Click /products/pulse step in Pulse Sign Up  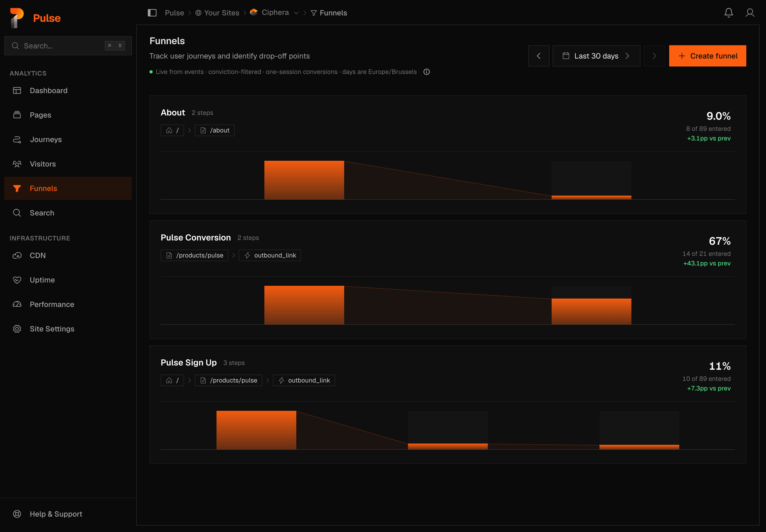pos(228,380)
